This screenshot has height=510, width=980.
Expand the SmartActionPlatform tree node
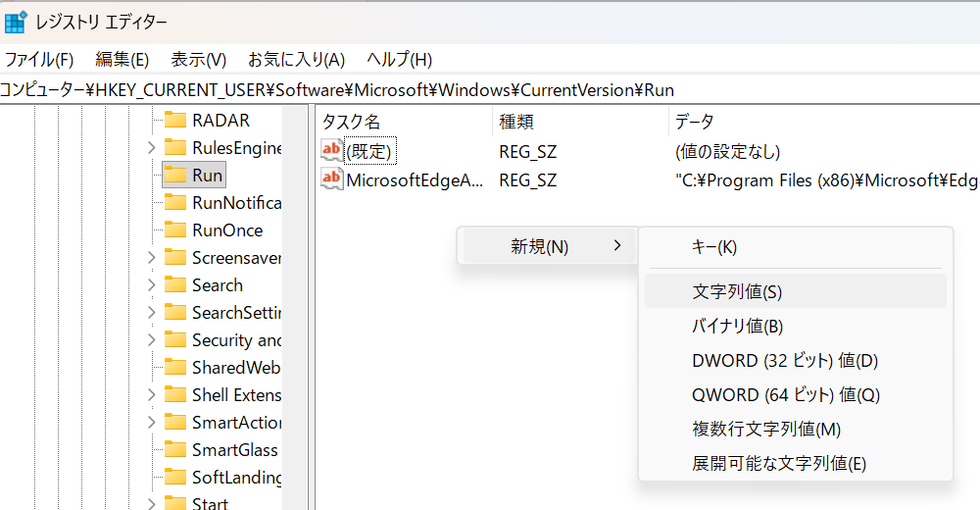point(151,423)
